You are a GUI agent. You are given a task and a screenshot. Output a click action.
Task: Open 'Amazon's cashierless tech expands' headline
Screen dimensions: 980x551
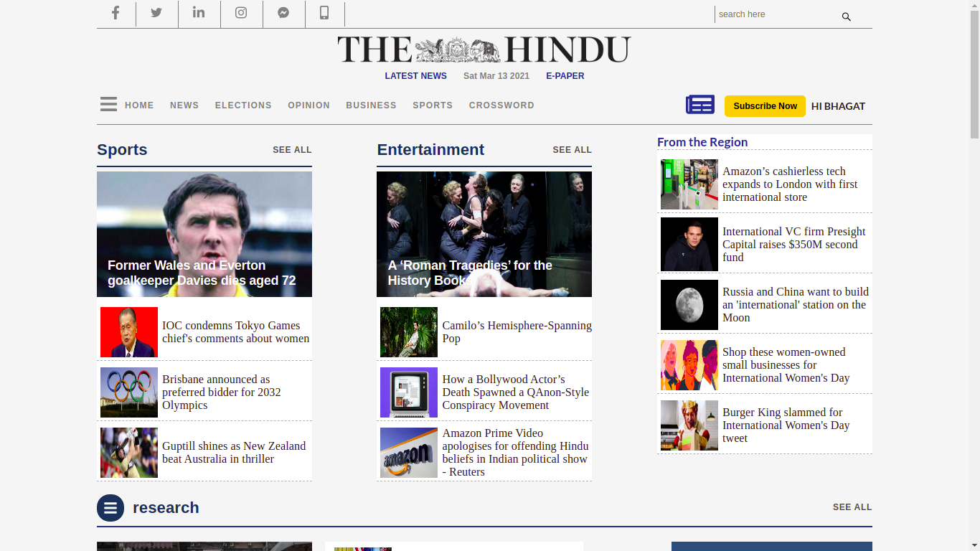pos(790,184)
